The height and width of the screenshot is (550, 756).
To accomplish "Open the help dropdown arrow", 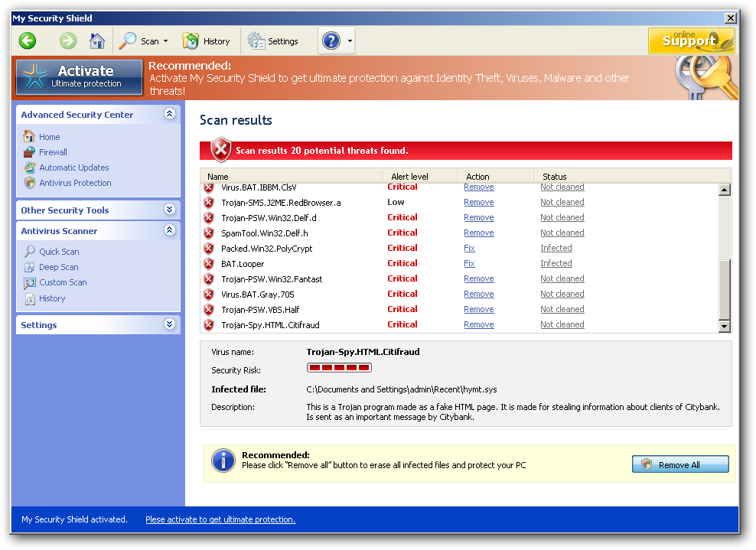I will coord(350,41).
